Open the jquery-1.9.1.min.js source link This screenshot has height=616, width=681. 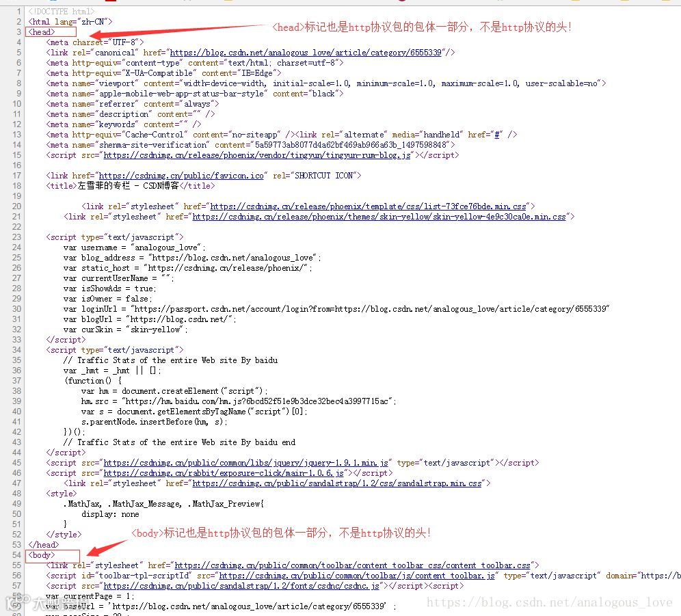246,463
